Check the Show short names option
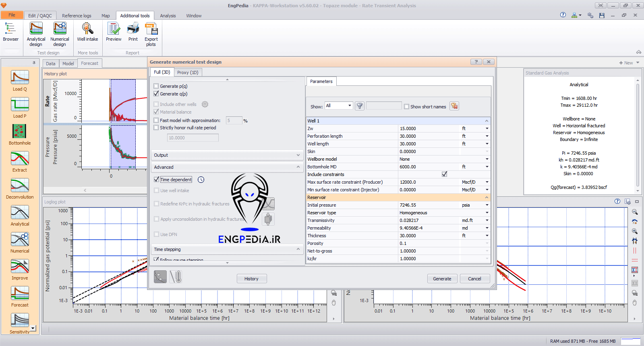This screenshot has height=346, width=644. point(407,107)
